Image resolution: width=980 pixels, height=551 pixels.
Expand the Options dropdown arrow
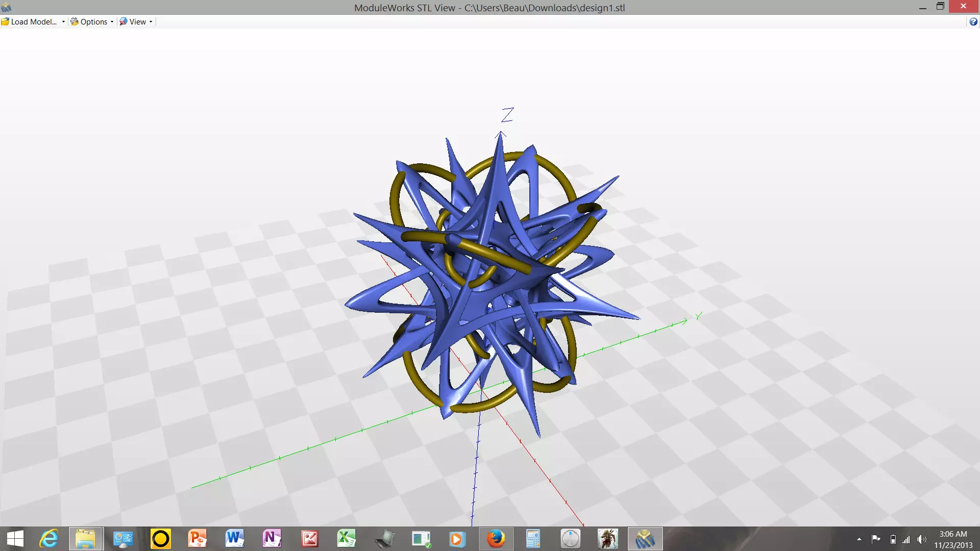pos(112,21)
